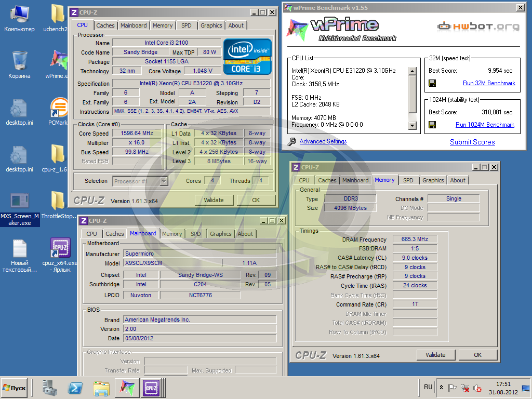Click the BIOS date 05/08/2012
The width and height of the screenshot is (532, 399).
200,338
